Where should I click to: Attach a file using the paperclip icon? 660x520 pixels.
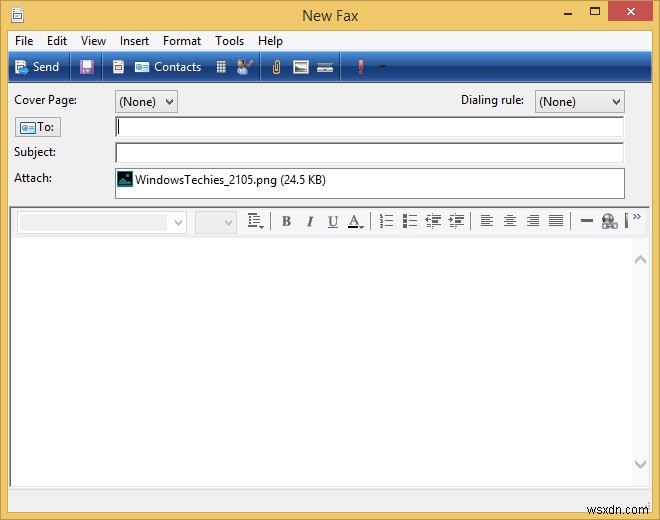276,67
